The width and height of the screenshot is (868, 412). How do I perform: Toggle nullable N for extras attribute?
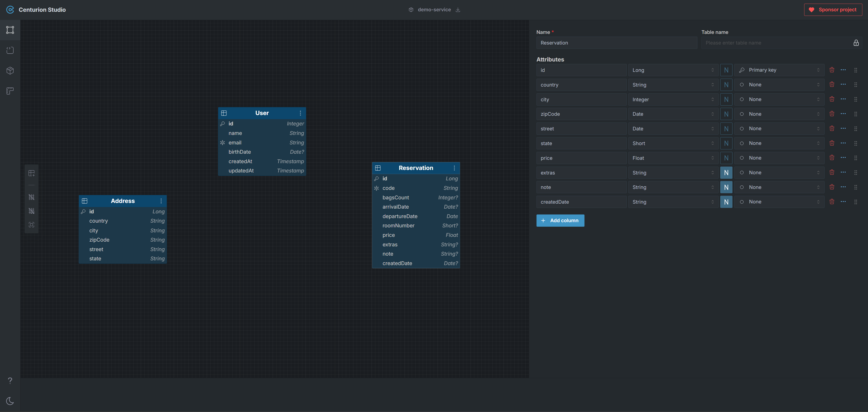click(x=726, y=173)
